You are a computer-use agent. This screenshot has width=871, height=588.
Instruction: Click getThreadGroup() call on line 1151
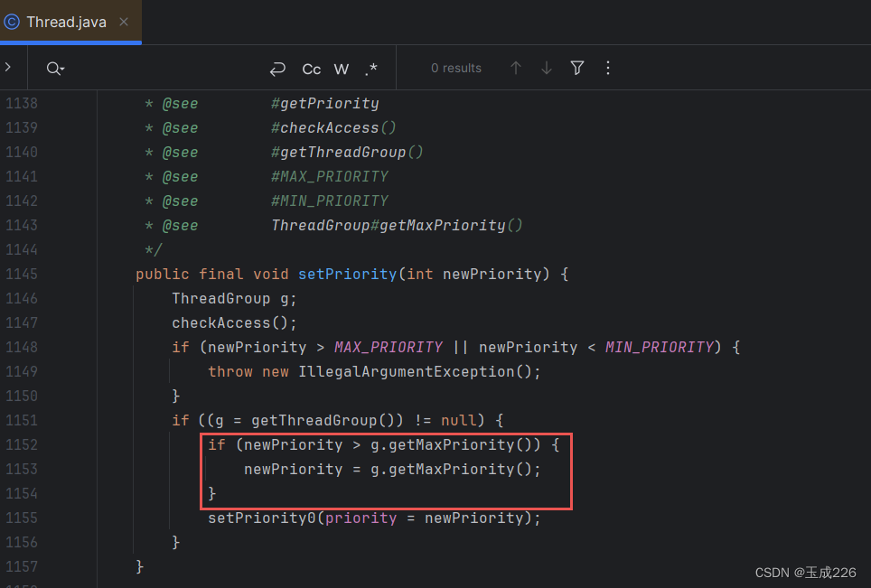(x=323, y=421)
